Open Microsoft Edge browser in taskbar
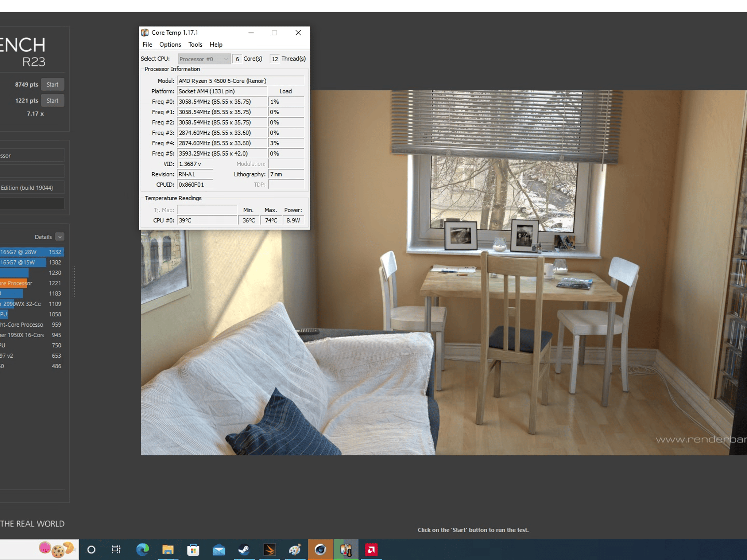The width and height of the screenshot is (747, 560). 142,549
